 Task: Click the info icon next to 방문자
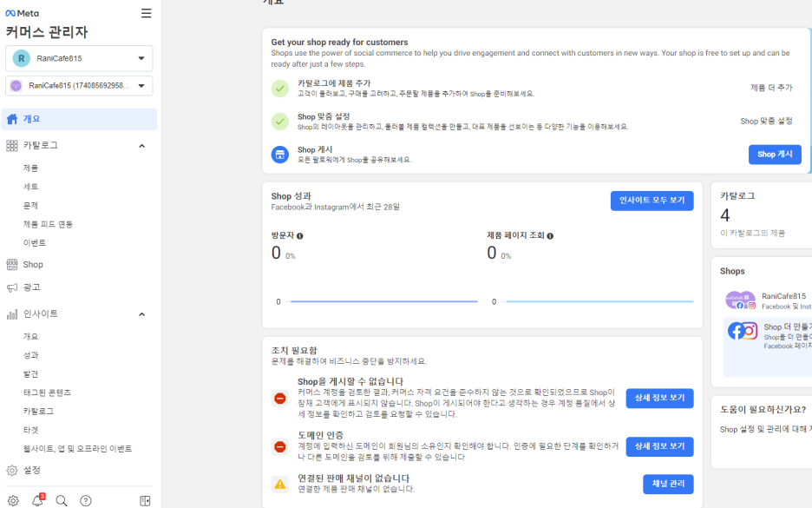click(300, 236)
